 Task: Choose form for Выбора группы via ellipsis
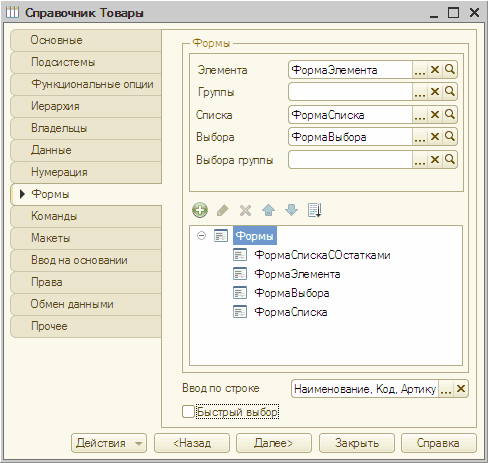click(x=420, y=160)
